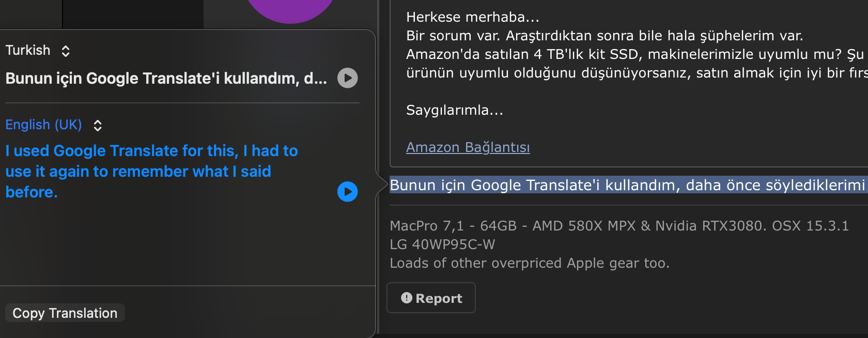Play the Turkish source text audio
The width and height of the screenshot is (868, 338).
click(347, 78)
